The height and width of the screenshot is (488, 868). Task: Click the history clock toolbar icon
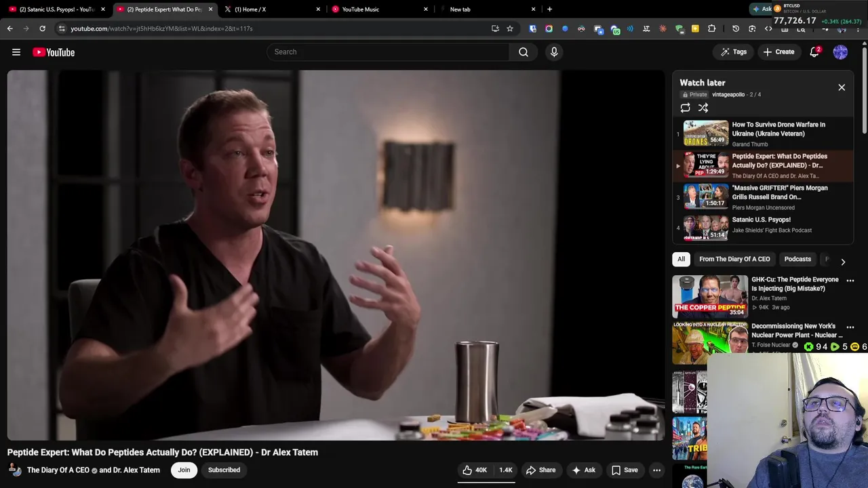coord(736,28)
